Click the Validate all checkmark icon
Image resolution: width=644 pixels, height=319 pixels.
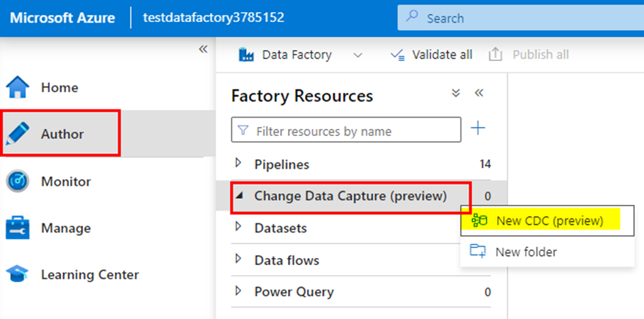[x=398, y=55]
